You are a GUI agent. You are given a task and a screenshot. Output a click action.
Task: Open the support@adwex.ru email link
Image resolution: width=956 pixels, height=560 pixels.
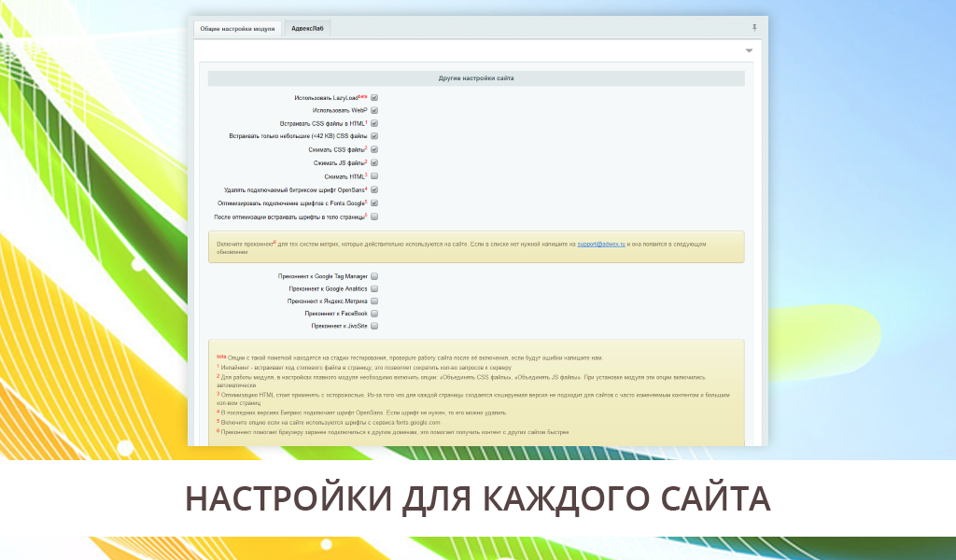(x=599, y=244)
